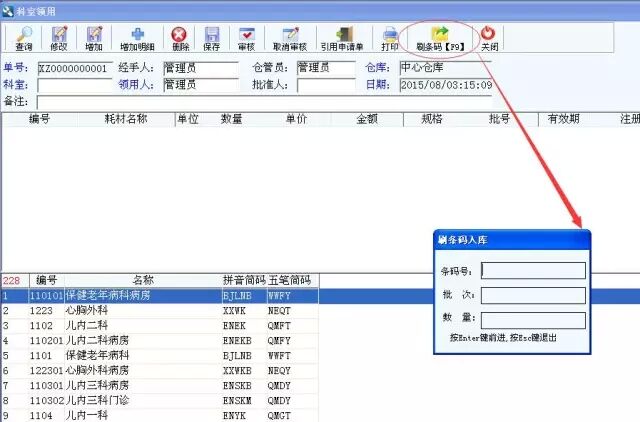
Task: Click the 仓管员 input field
Action: (327, 68)
